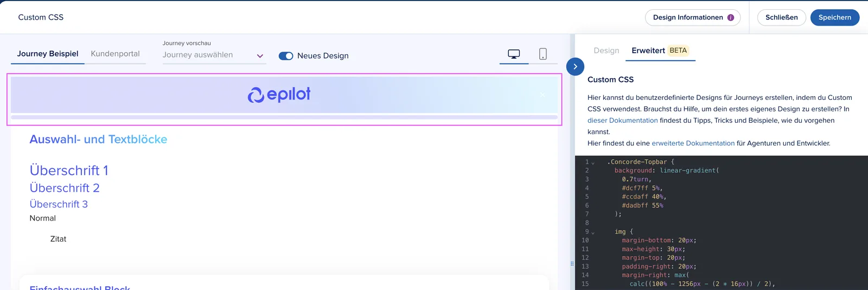
Task: Switch to desktop preview icon
Action: coord(514,54)
